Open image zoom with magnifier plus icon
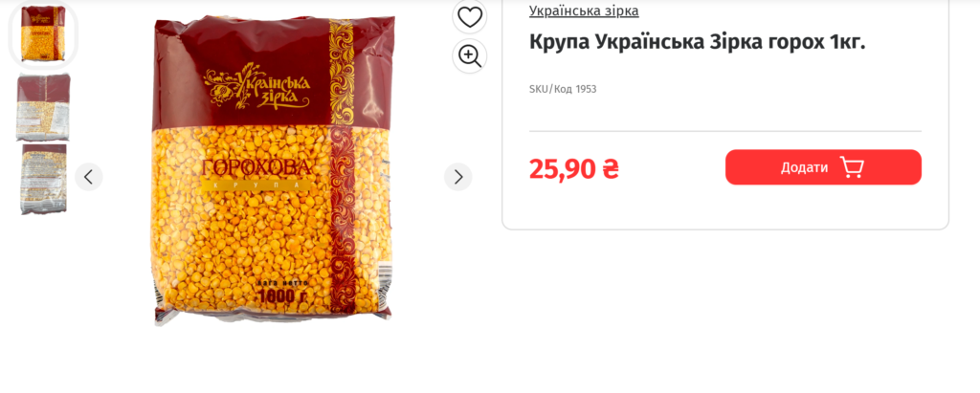980x393 pixels. click(x=469, y=55)
